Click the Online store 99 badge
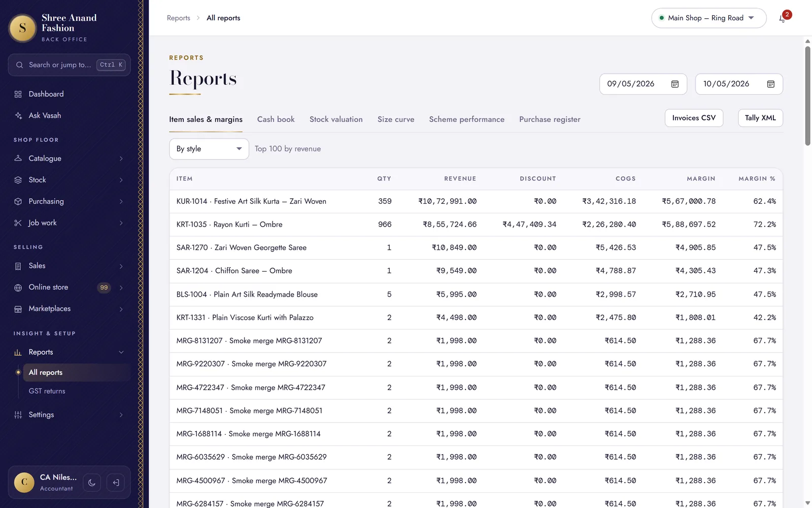The width and height of the screenshot is (812, 508). click(104, 288)
